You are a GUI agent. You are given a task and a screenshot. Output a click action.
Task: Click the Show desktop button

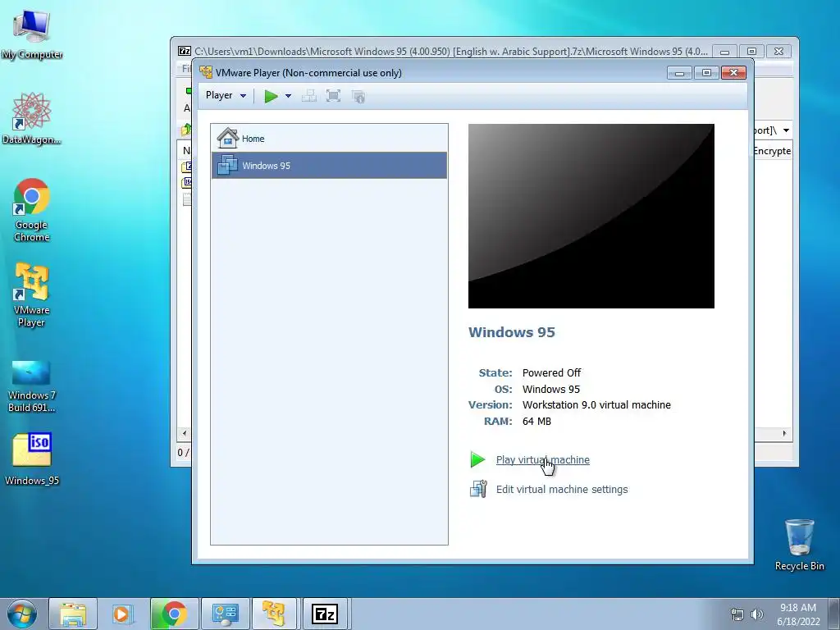pos(834,614)
